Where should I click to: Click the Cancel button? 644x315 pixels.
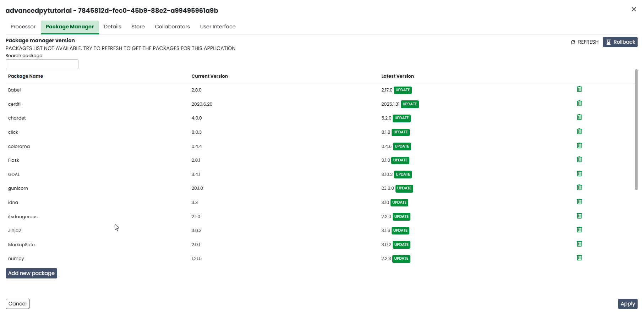pos(17,304)
